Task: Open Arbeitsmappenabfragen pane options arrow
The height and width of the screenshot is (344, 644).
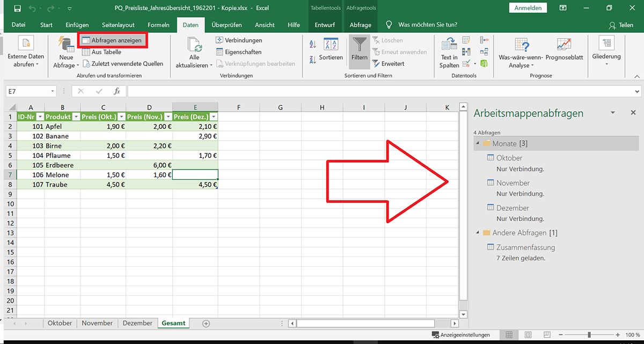Action: (x=612, y=113)
